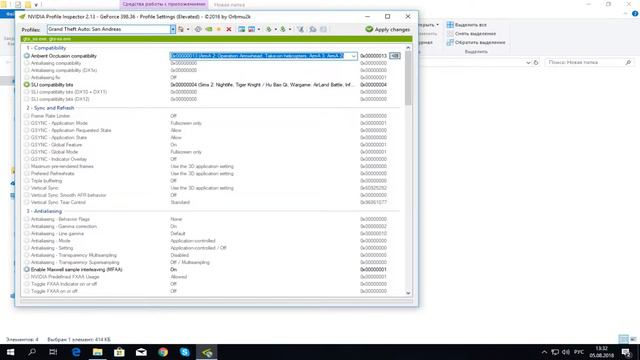Select the Antialiasing - Gamma correction row
This screenshot has width=640, height=360.
(x=211, y=226)
